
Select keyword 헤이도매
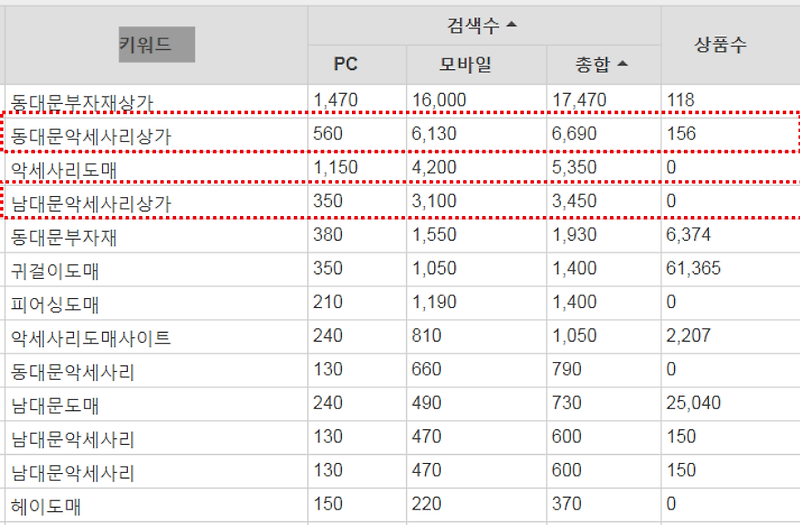coord(46,507)
